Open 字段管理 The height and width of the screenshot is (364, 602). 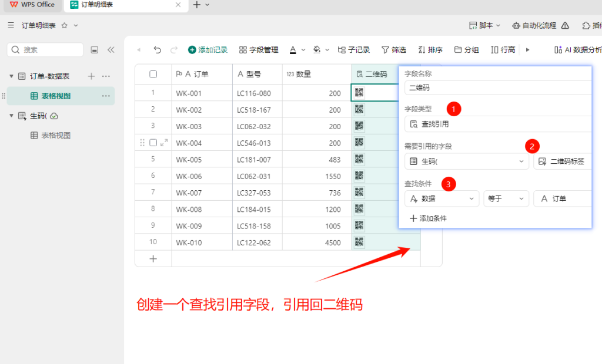pos(259,50)
